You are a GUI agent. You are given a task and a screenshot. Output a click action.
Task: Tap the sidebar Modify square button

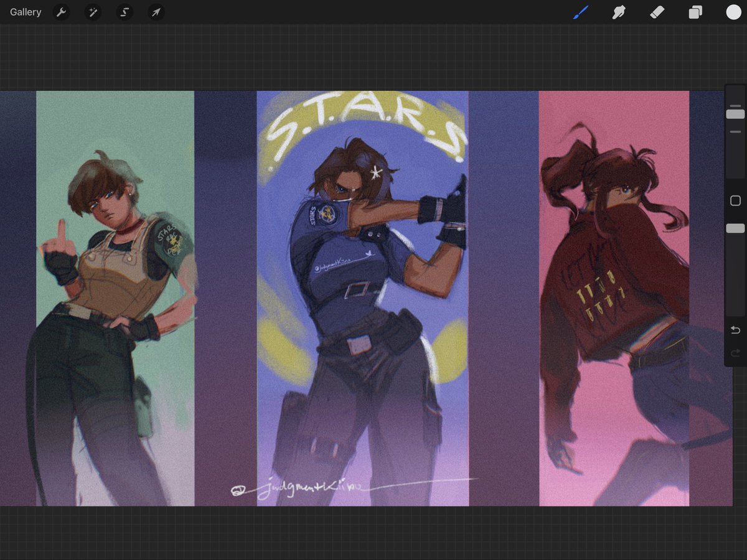coord(735,200)
